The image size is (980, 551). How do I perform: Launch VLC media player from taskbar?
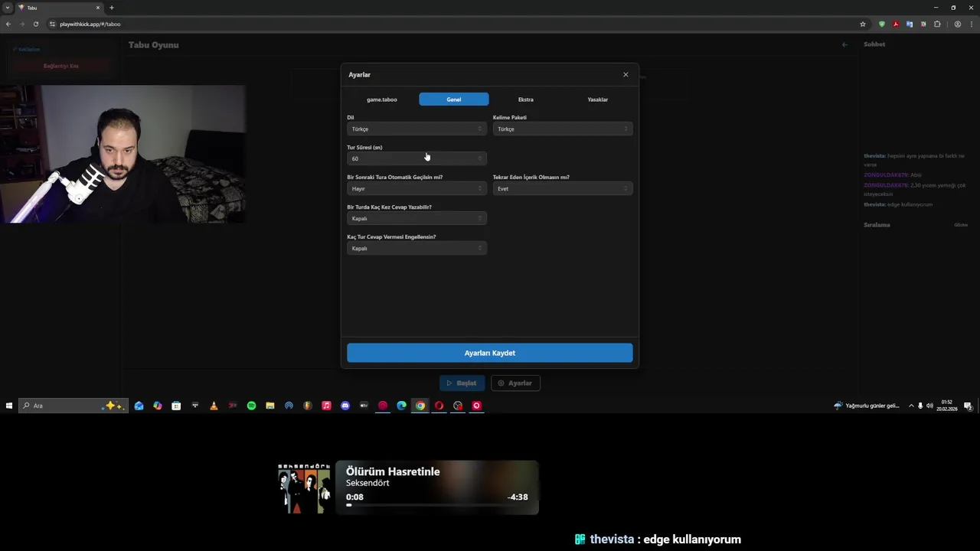[x=214, y=406]
